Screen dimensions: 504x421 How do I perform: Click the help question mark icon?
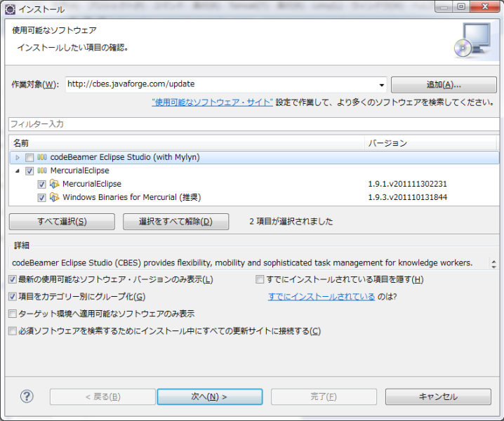[x=27, y=396]
